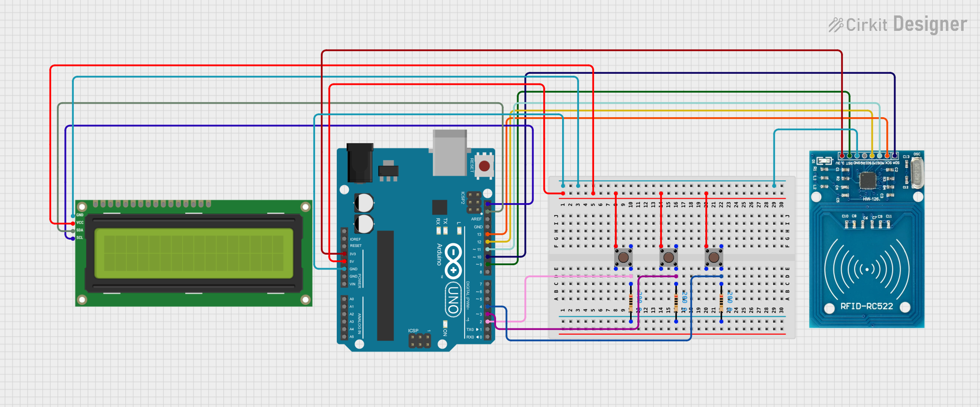Select the leftmost resistor on the breadboard
This screenshot has height=407, width=980.
631,302
